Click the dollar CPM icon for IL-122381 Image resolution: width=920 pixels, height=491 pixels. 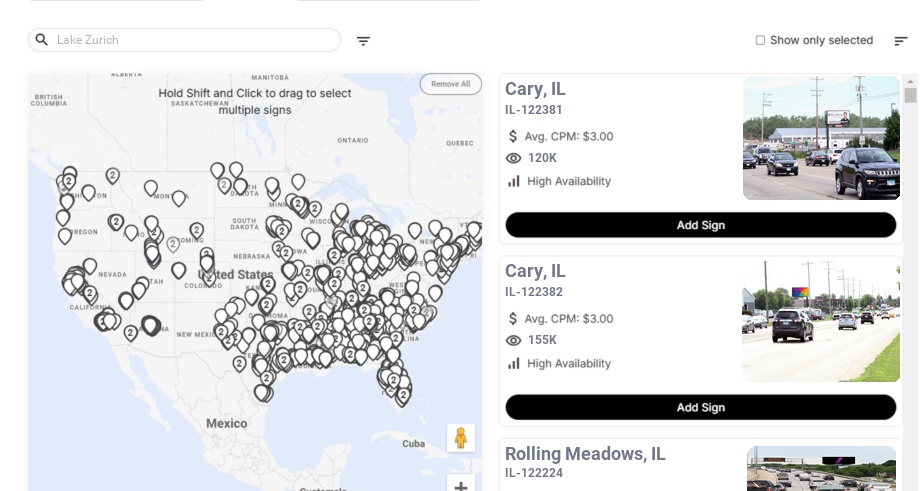coord(514,136)
